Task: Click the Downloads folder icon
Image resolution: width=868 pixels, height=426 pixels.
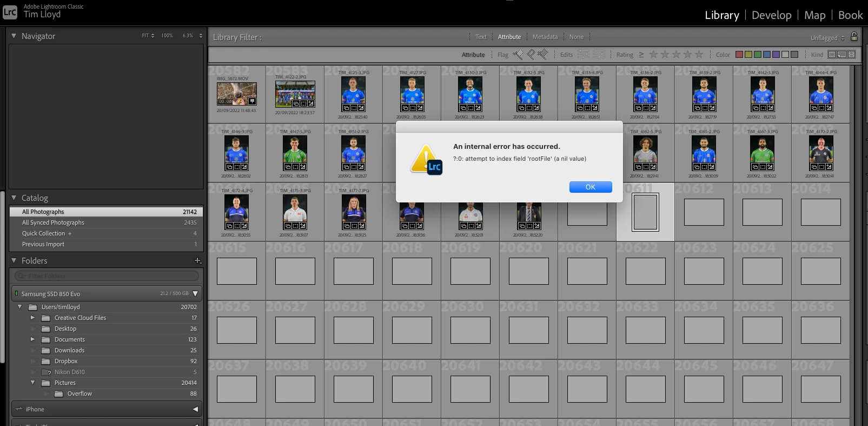Action: (46, 350)
